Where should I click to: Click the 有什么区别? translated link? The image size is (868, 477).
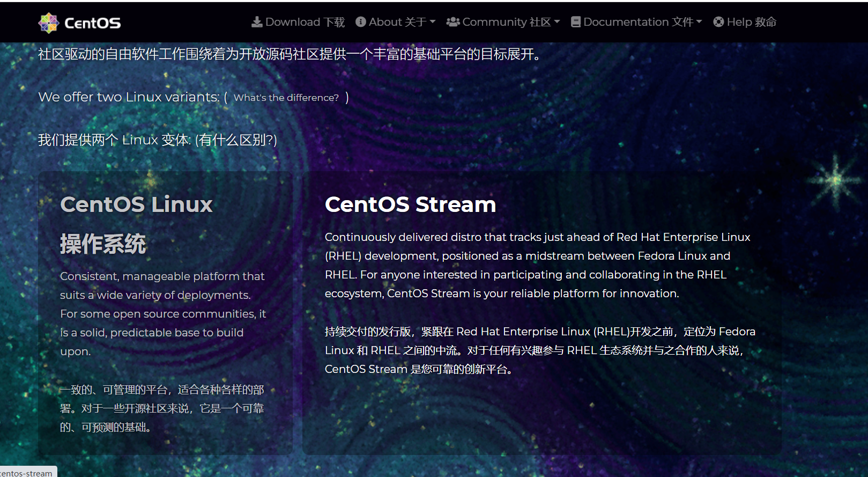[x=236, y=140]
